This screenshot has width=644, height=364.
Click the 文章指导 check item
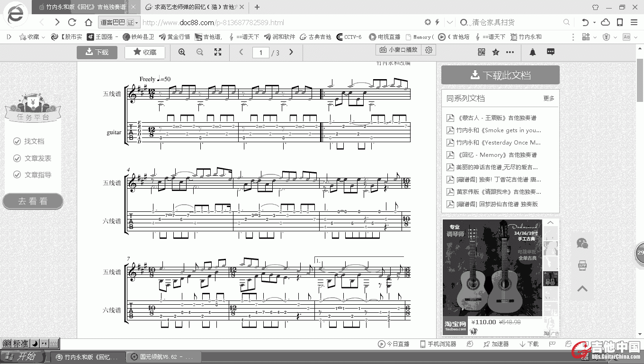32,175
